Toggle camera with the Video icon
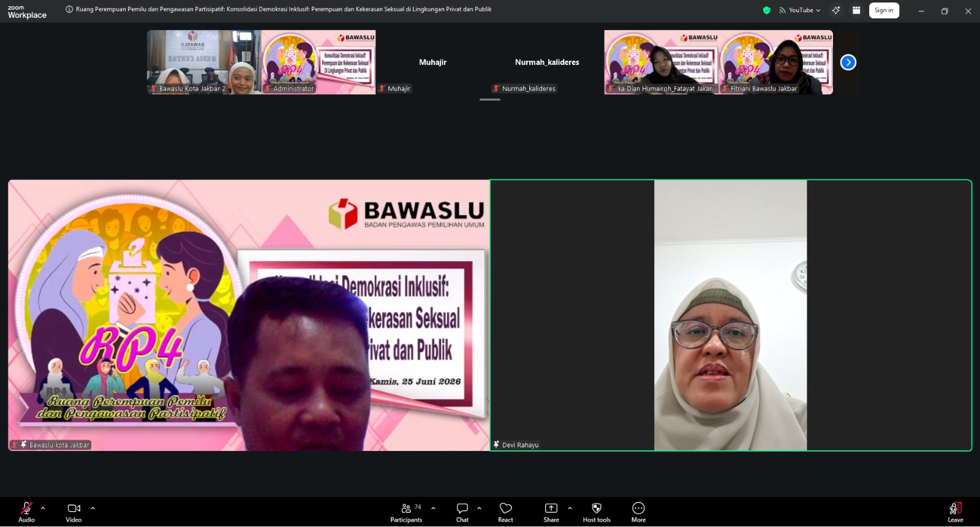This screenshot has width=980, height=527. [73, 508]
